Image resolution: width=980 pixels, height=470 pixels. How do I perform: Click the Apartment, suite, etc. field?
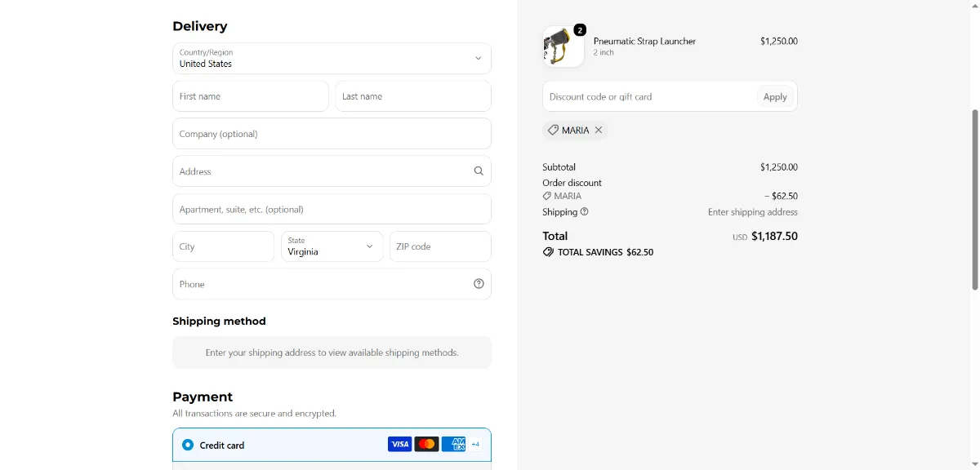332,209
